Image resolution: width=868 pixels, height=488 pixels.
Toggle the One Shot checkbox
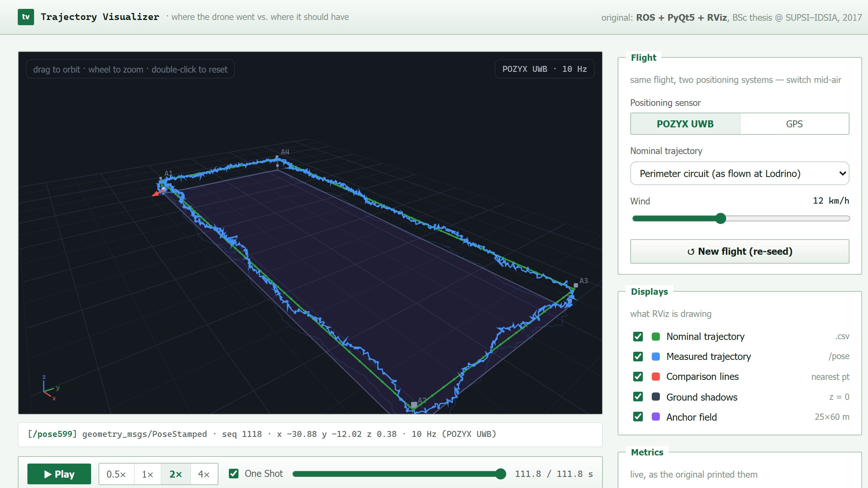pyautogui.click(x=234, y=474)
